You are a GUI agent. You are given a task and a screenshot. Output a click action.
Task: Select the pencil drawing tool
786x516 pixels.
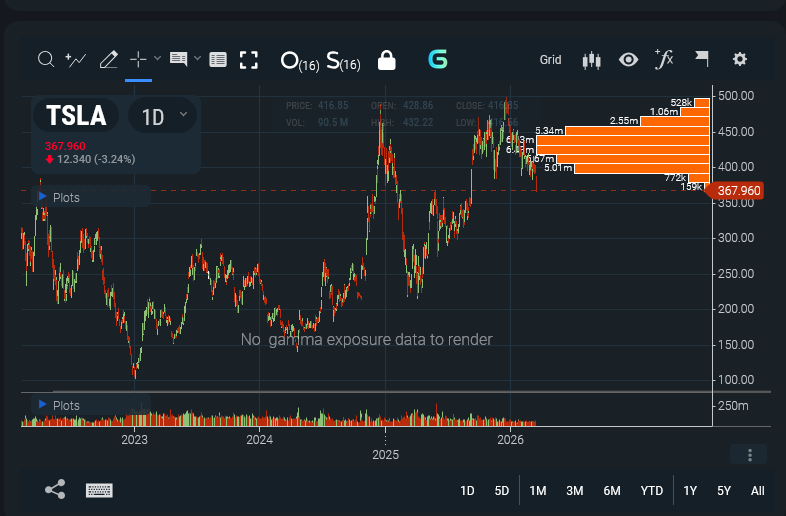tap(108, 59)
